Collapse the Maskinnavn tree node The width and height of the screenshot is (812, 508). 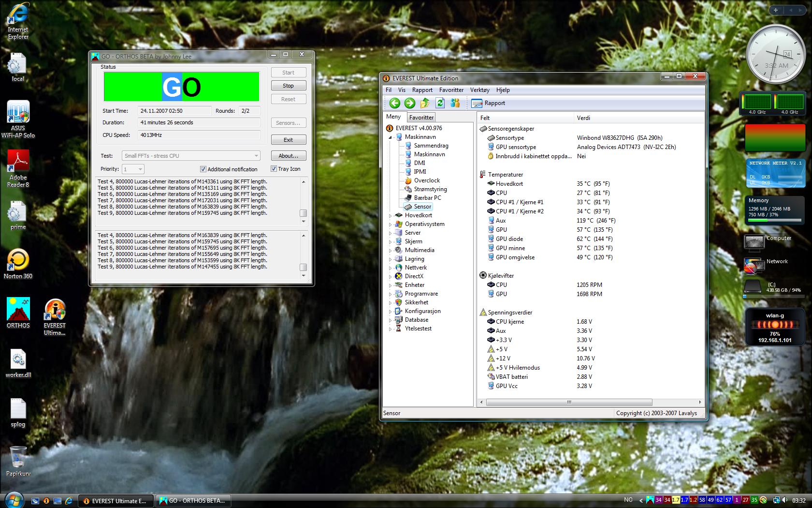tap(391, 137)
